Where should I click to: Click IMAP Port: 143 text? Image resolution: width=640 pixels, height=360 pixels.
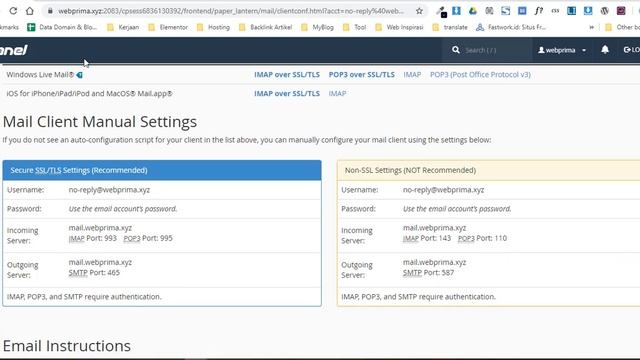point(427,238)
